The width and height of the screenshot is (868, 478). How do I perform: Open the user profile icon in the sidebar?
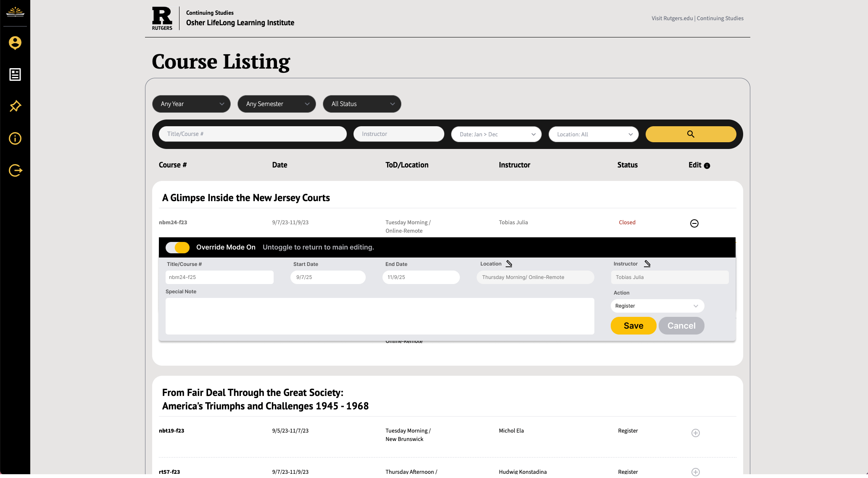click(x=15, y=42)
